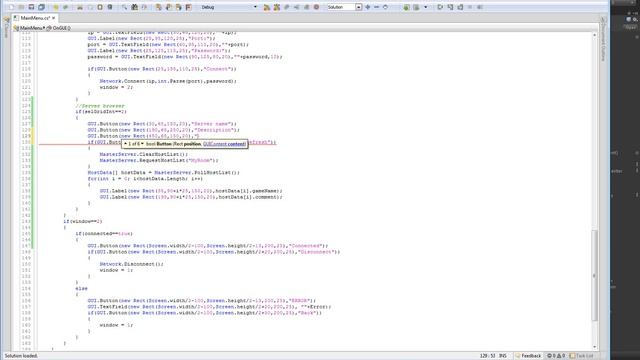Open the warning count indicator in status bar

point(561,356)
